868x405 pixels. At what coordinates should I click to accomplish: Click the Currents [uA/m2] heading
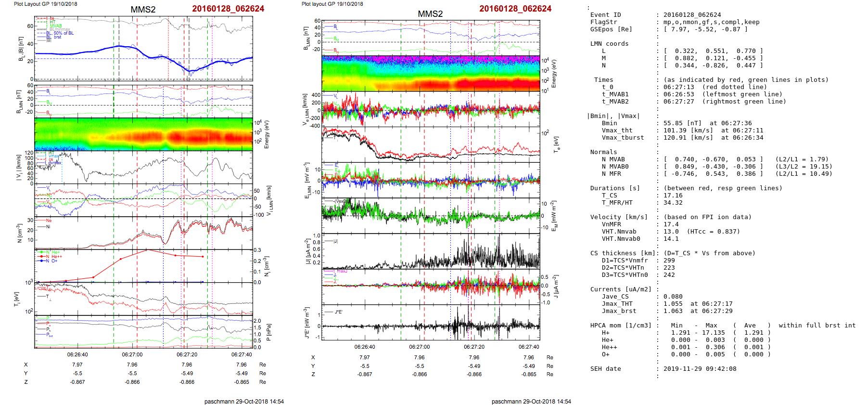point(621,289)
